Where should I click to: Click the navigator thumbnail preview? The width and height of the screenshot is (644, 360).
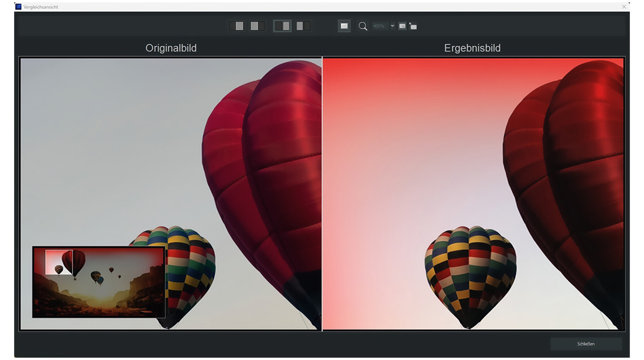[x=98, y=283]
